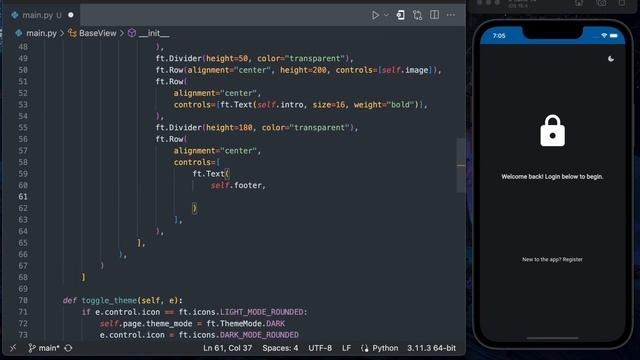The height and width of the screenshot is (360, 640).
Task: Click the open changes icon in editor toolbar
Action: coord(400,15)
